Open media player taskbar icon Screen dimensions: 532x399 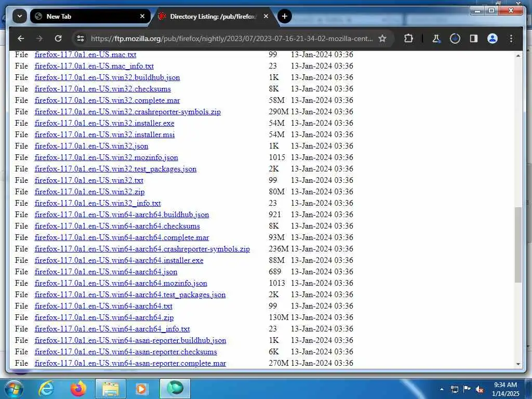click(141, 389)
